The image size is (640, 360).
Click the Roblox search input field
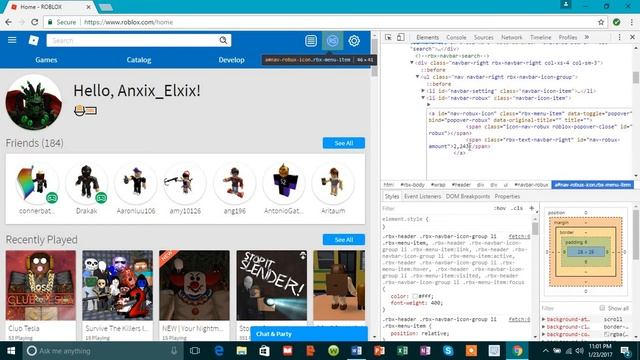coord(133,40)
